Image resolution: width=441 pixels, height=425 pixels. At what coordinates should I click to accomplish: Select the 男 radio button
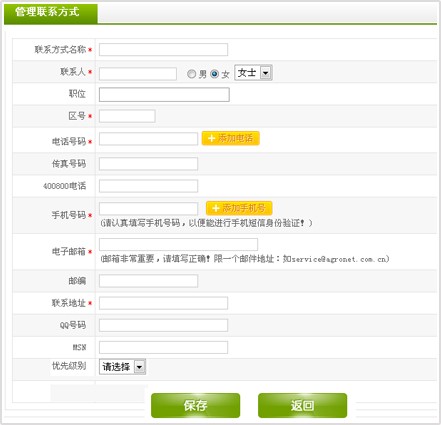191,74
